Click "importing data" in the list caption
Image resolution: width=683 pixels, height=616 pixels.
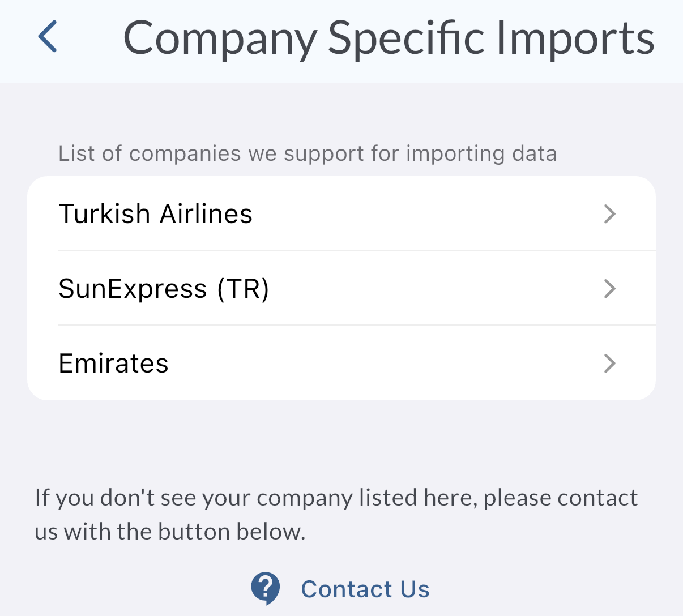tap(481, 153)
